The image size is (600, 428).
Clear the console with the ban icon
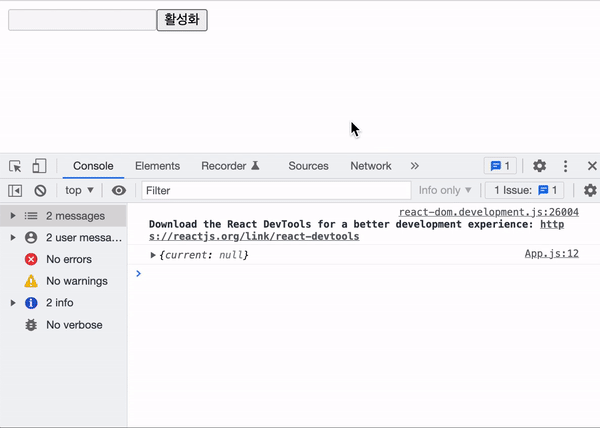40,190
